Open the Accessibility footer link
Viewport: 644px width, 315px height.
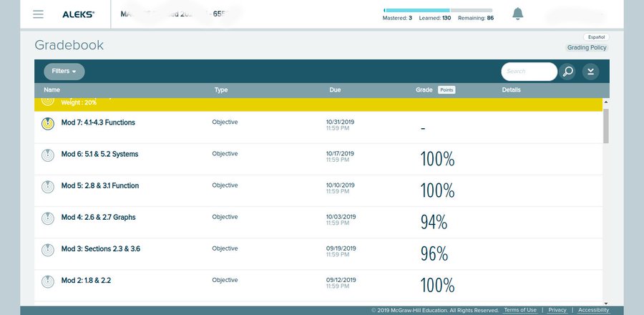(x=593, y=310)
